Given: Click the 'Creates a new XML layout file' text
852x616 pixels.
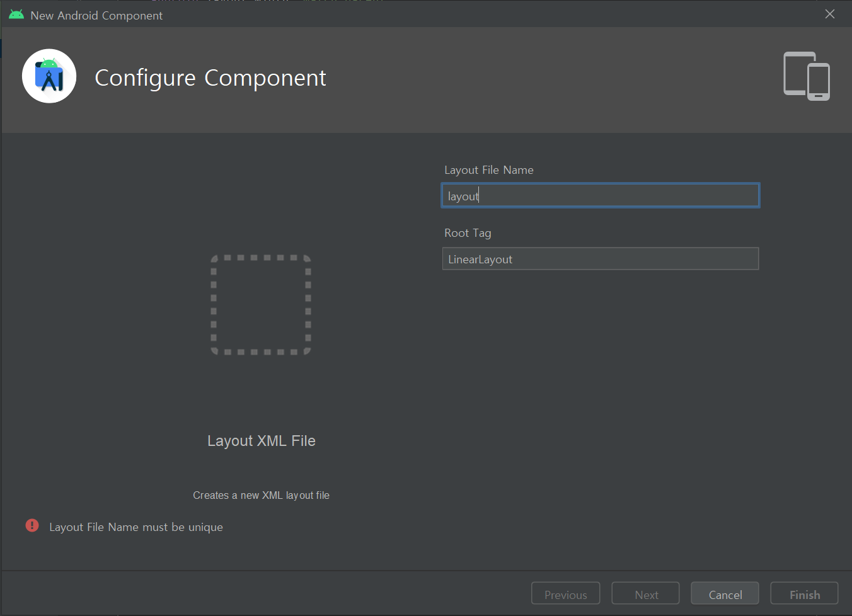Looking at the screenshot, I should pos(261,496).
